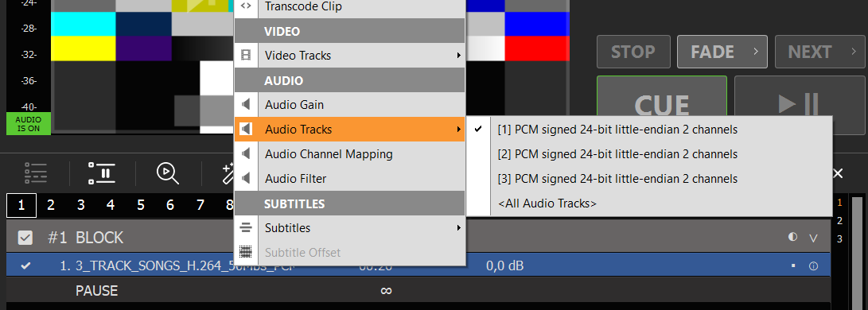Toggle the #1 BLOCK checkbox
Screen dimensions: 868x310
(x=25, y=238)
